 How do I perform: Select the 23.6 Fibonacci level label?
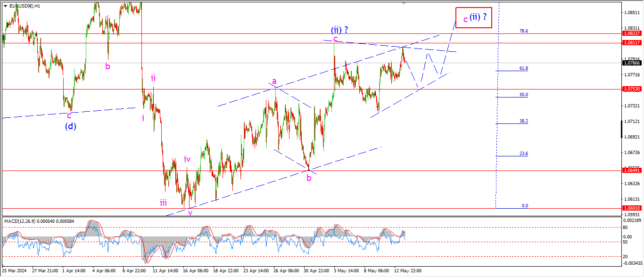523,154
